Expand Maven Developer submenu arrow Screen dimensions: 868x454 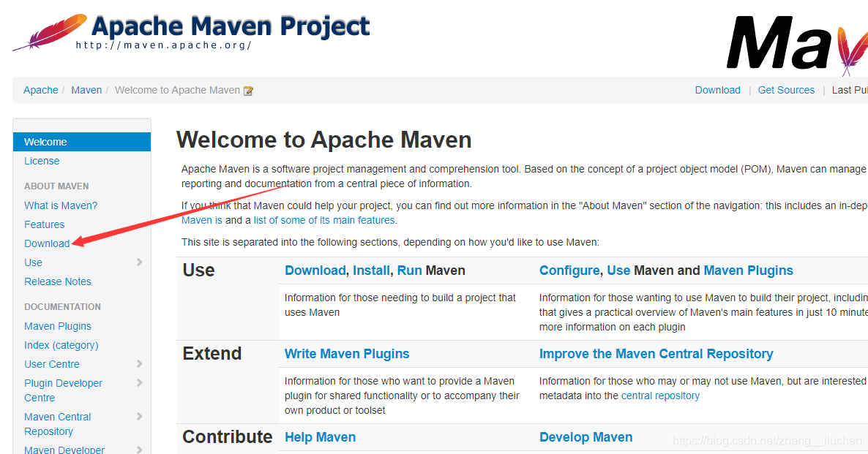point(140,450)
